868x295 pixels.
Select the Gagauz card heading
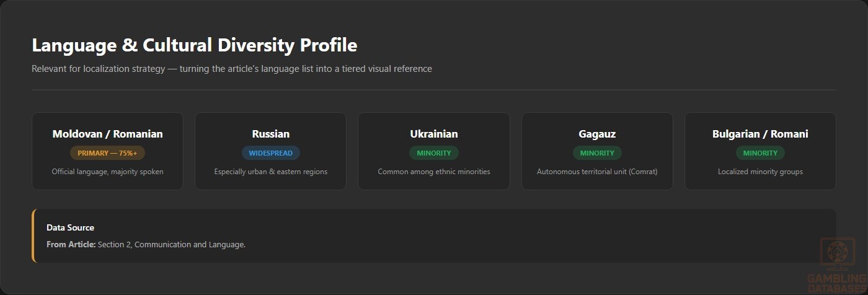[597, 134]
